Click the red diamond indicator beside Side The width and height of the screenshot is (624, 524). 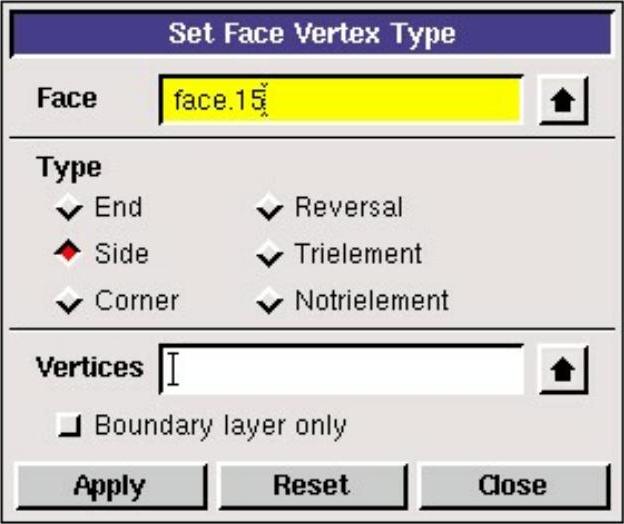(69, 254)
